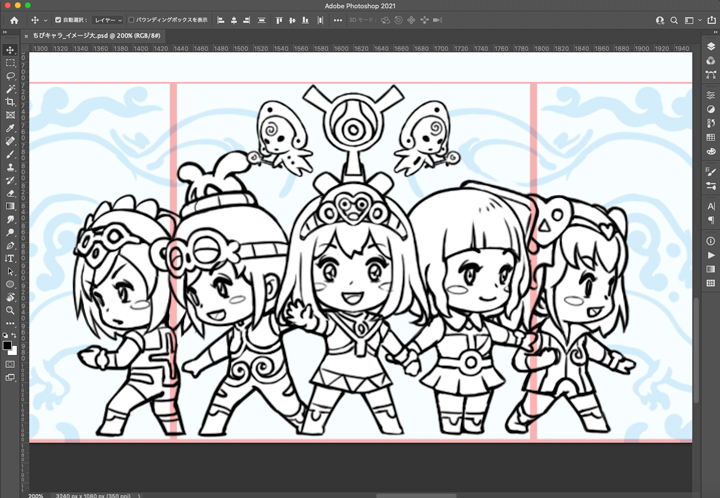This screenshot has width=720, height=498.
Task: Open the Adjustments panel icon
Action: point(711,109)
